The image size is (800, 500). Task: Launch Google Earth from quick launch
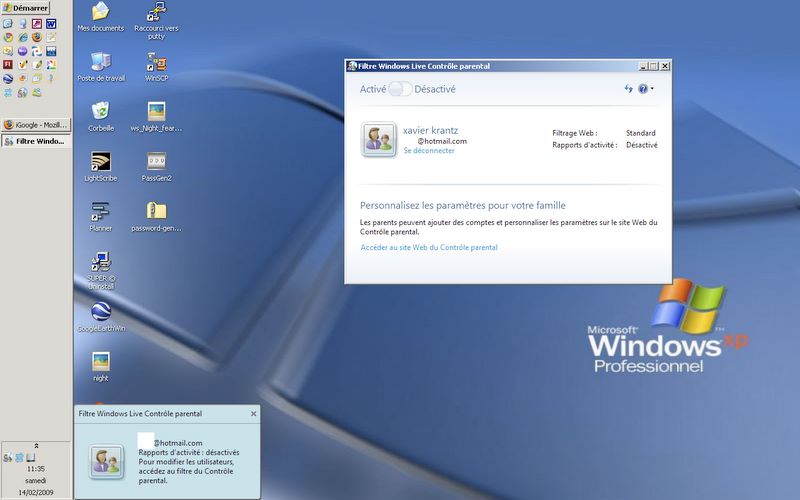pyautogui.click(x=8, y=79)
